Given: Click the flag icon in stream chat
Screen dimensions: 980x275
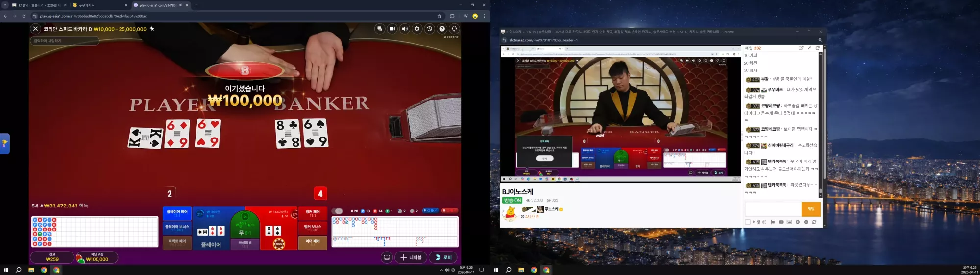Looking at the screenshot, I should tap(773, 222).
